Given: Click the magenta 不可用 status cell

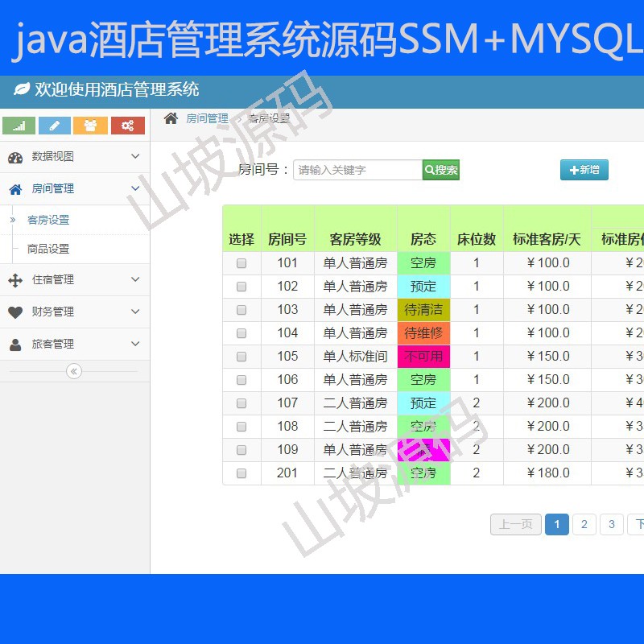Looking at the screenshot, I should pos(424,356).
